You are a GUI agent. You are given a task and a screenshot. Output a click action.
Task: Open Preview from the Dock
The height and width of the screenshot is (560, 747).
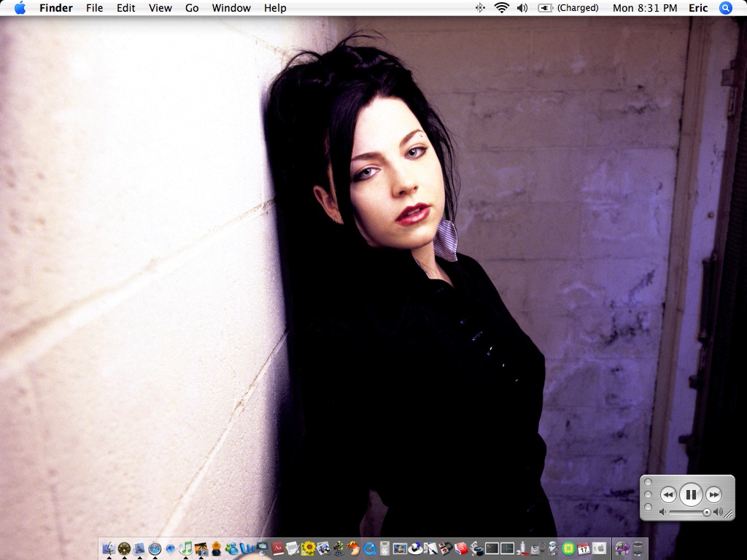323,548
